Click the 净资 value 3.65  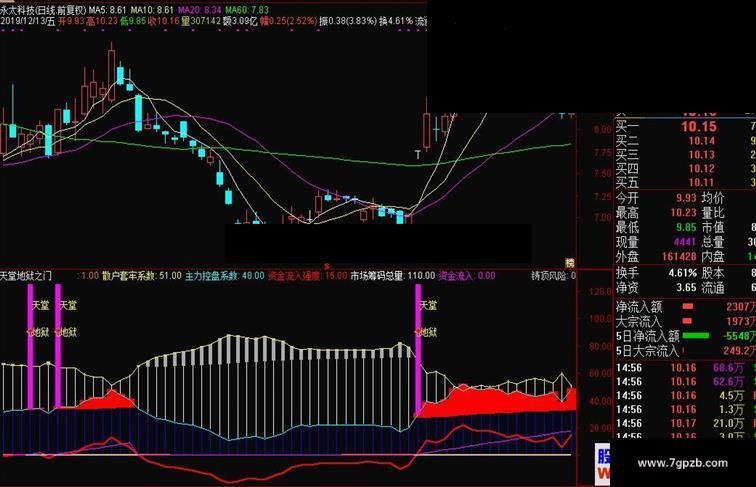(686, 288)
